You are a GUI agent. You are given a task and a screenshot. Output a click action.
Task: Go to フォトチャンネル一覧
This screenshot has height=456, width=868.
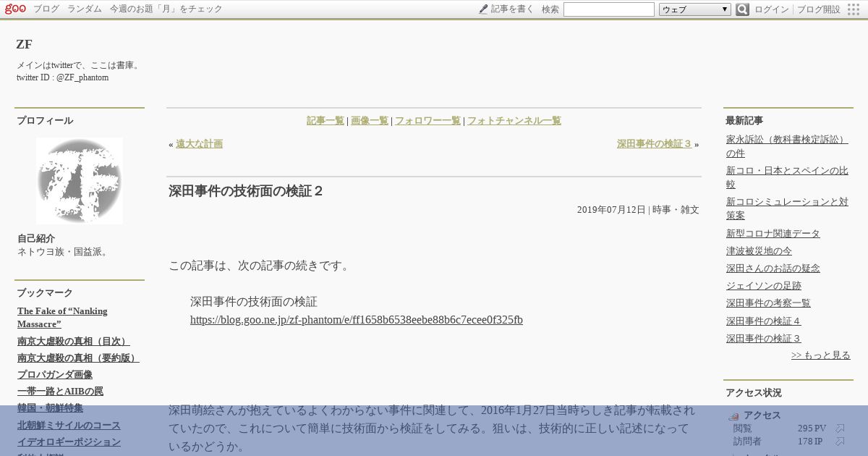514,121
